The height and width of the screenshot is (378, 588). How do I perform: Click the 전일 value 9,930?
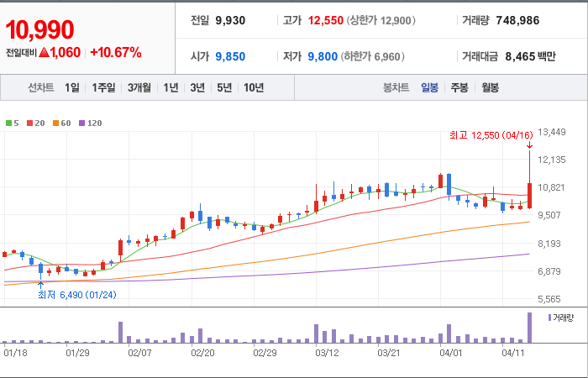pos(230,20)
